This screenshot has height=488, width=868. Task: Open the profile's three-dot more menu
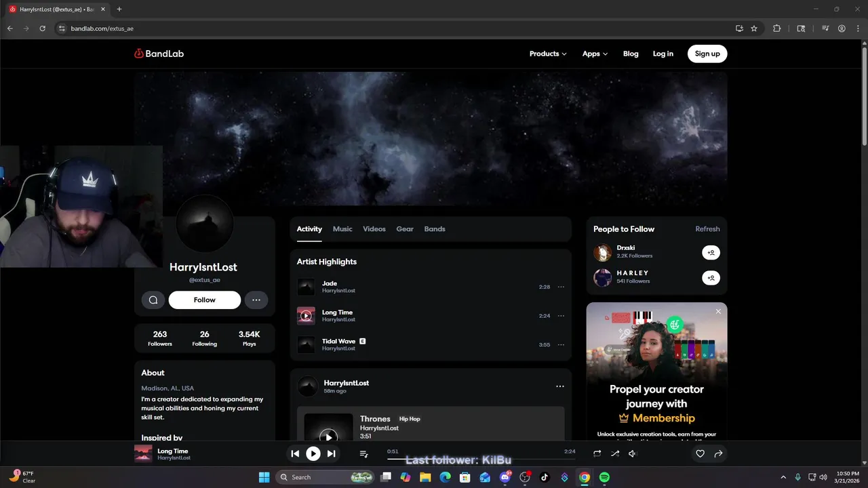point(256,300)
